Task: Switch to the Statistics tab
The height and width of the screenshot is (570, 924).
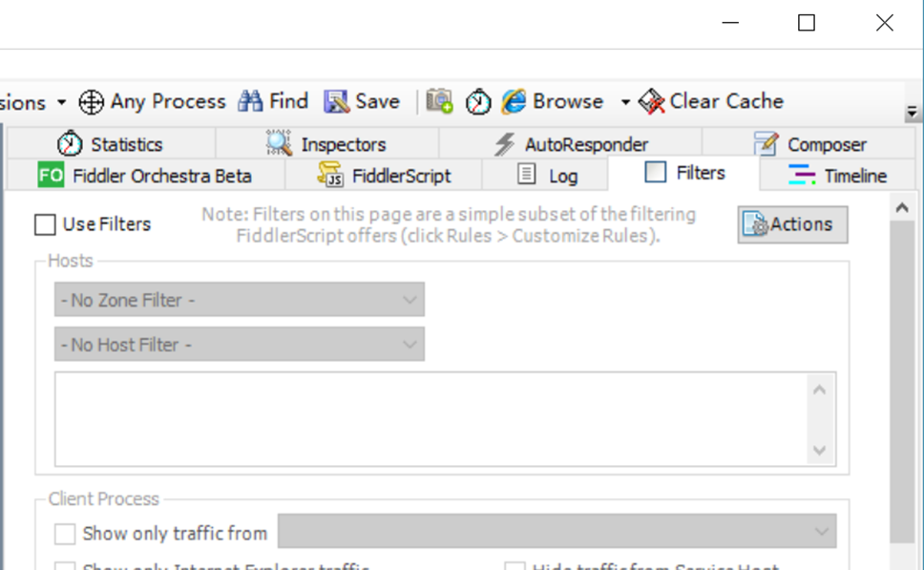Action: pyautogui.click(x=110, y=144)
